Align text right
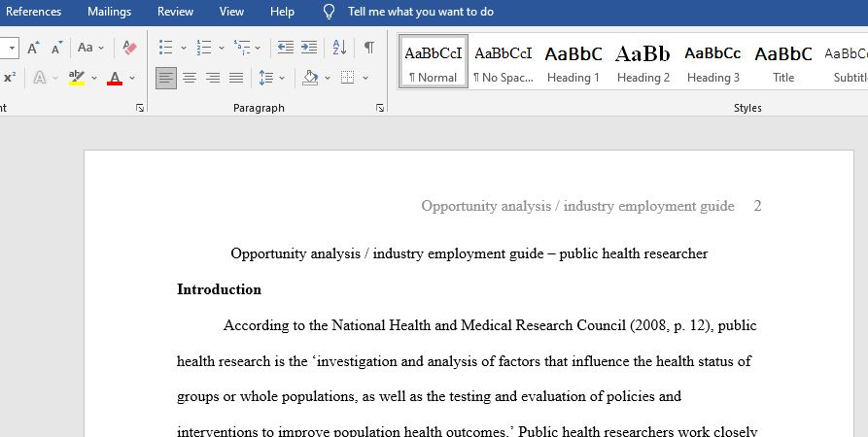The image size is (868, 437). click(213, 78)
